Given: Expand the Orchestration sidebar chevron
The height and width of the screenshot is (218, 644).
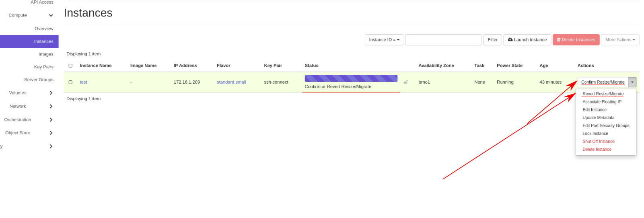Looking at the screenshot, I should pos(51,120).
